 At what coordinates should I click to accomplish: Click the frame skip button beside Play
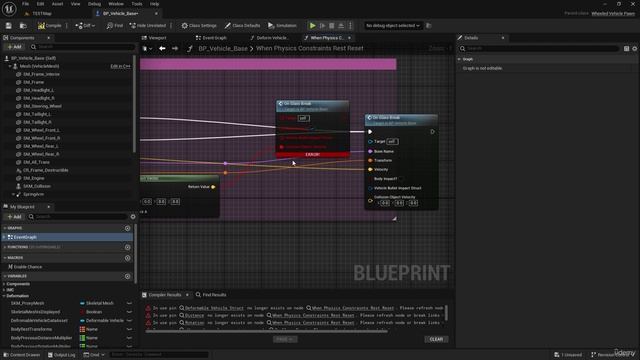[322, 26]
